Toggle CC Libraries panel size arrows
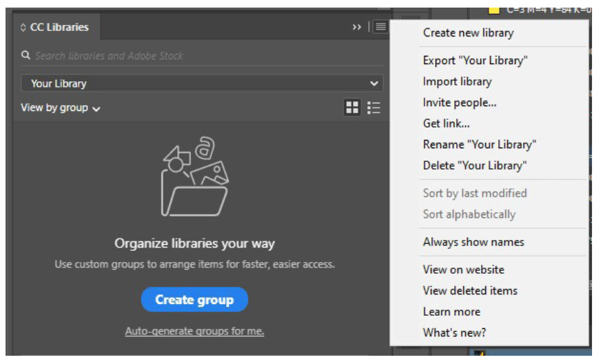The height and width of the screenshot is (364, 601). click(23, 28)
